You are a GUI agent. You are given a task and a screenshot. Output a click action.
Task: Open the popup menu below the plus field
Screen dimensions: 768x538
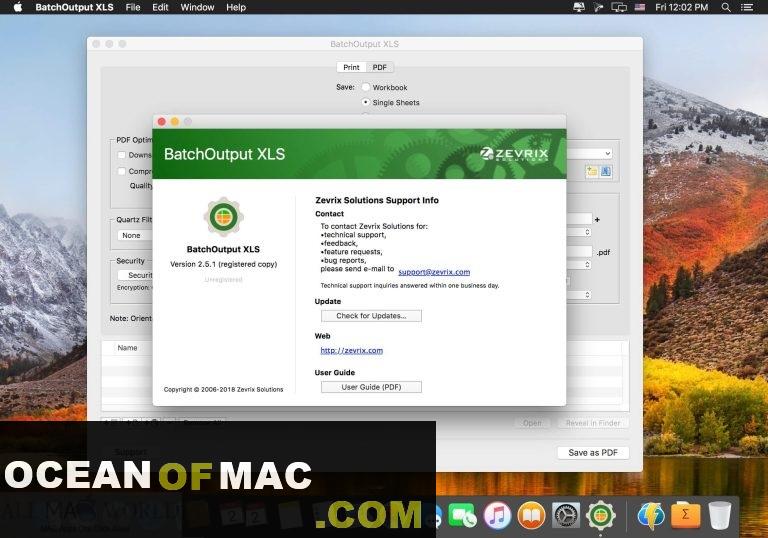click(579, 232)
